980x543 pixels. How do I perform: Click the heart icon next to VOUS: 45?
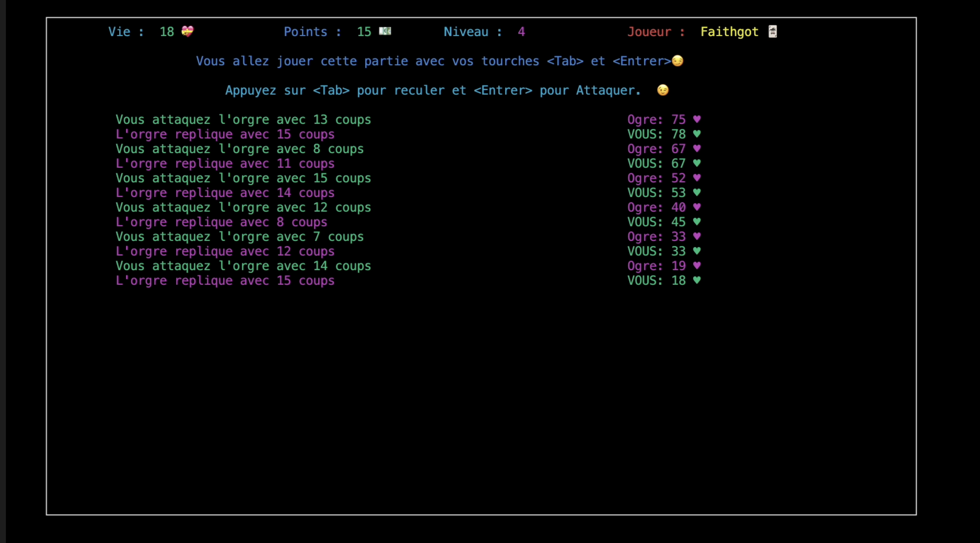pyautogui.click(x=697, y=222)
